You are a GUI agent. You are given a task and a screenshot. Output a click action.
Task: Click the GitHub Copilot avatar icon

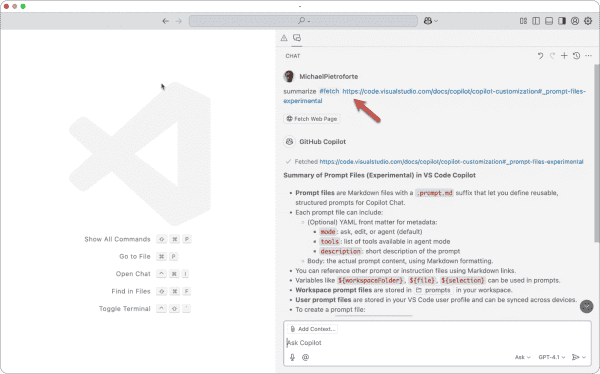[x=289, y=142]
